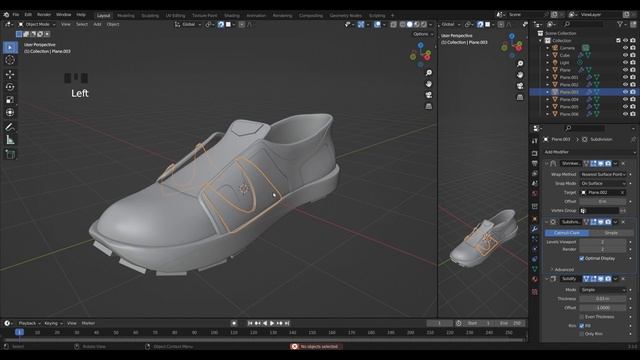Select the Rotate tool

[x=10, y=87]
